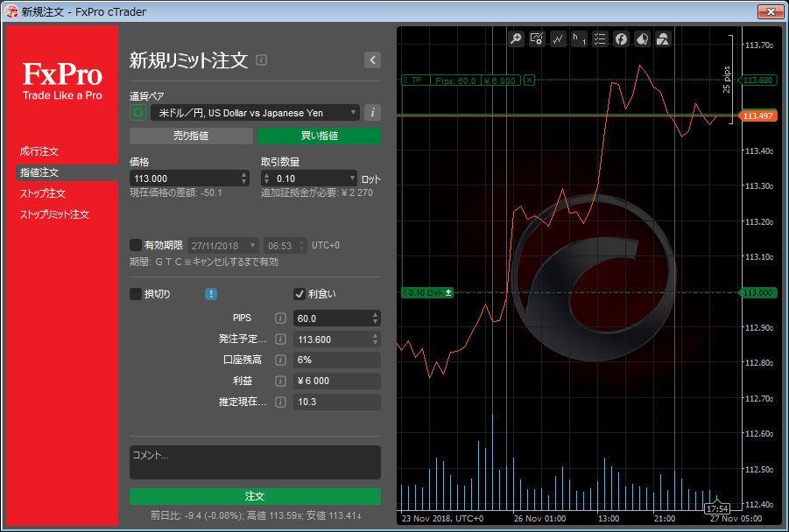Click into the 価格 113.000 input field
Screen dimensions: 789x532
click(x=184, y=178)
